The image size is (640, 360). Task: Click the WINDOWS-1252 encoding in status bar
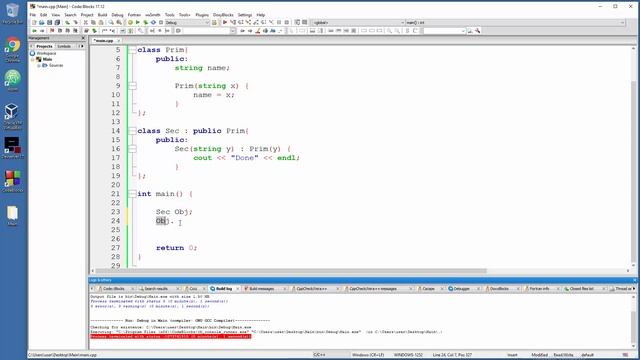pos(407,355)
